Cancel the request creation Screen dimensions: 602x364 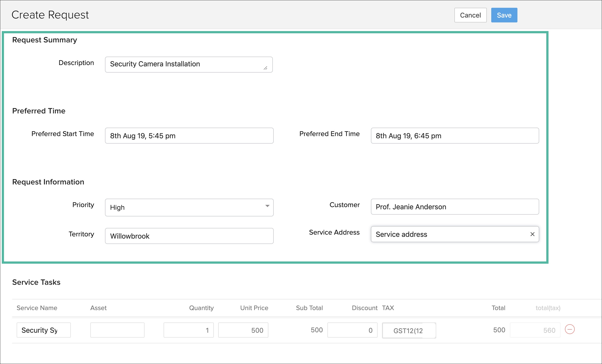click(470, 15)
